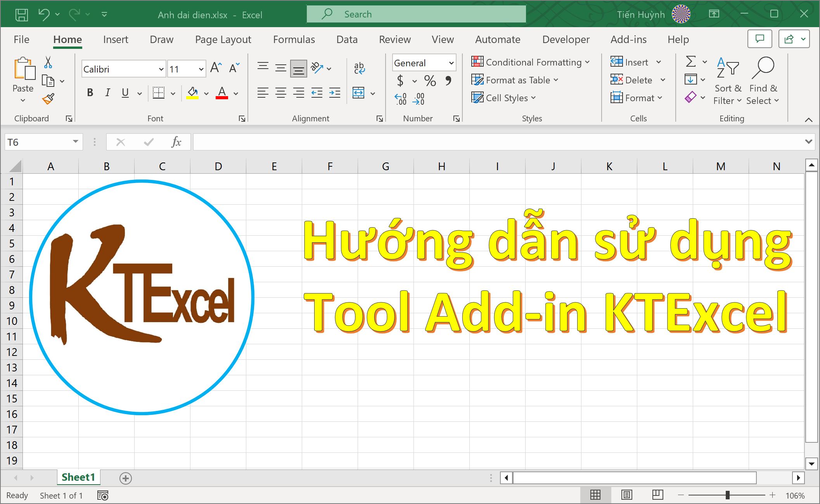Click the Cut scissors icon

pyautogui.click(x=48, y=62)
